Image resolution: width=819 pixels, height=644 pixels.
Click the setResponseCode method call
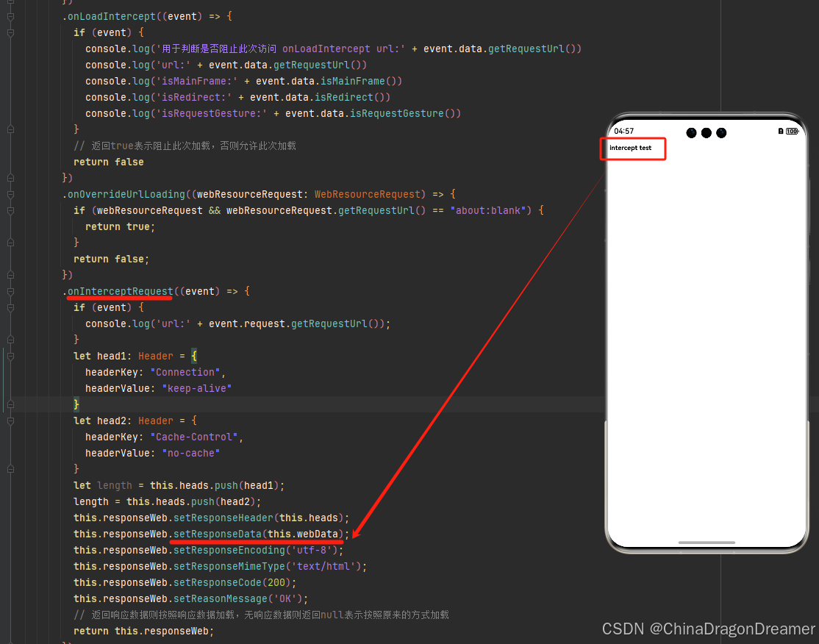tap(218, 583)
